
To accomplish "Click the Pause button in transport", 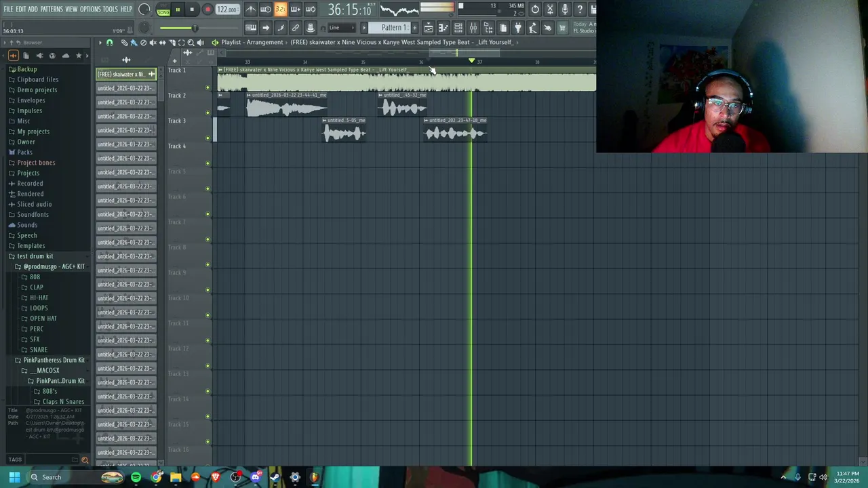I will 178,9.
